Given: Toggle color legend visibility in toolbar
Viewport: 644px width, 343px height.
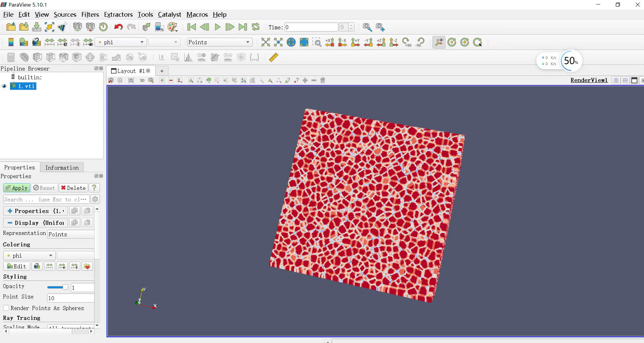Looking at the screenshot, I should (11, 42).
